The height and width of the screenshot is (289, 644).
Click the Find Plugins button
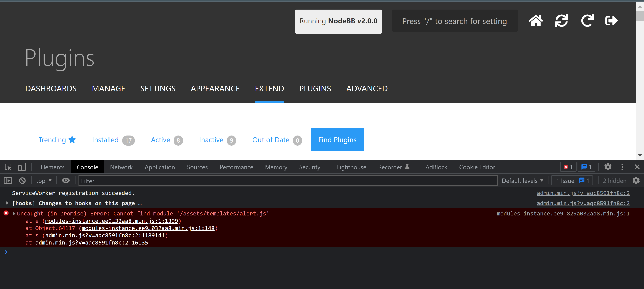[x=337, y=140]
